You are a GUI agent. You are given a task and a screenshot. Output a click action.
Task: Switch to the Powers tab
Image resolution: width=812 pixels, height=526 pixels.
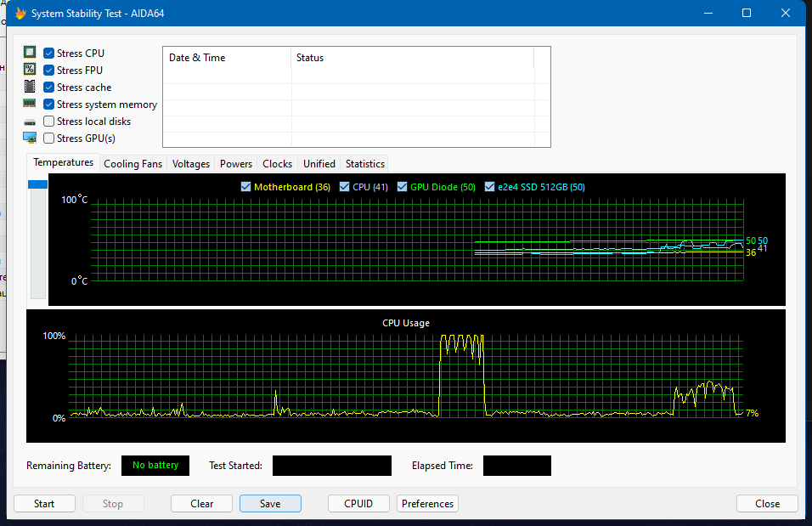pyautogui.click(x=235, y=164)
